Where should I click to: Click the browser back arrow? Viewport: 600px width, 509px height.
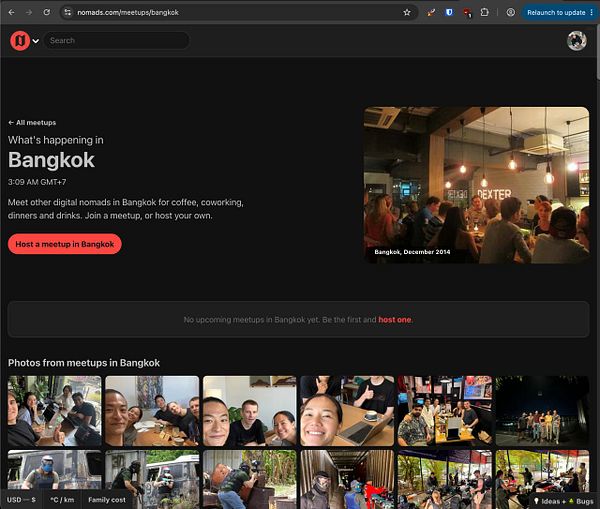click(x=11, y=12)
